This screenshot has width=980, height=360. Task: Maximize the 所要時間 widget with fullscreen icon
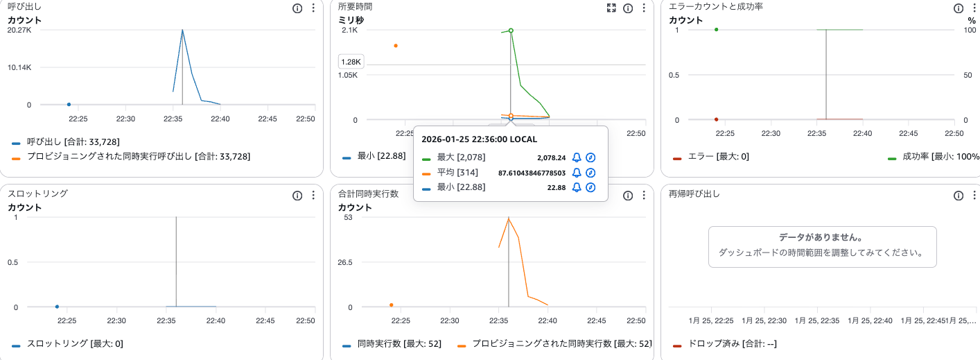click(x=611, y=8)
